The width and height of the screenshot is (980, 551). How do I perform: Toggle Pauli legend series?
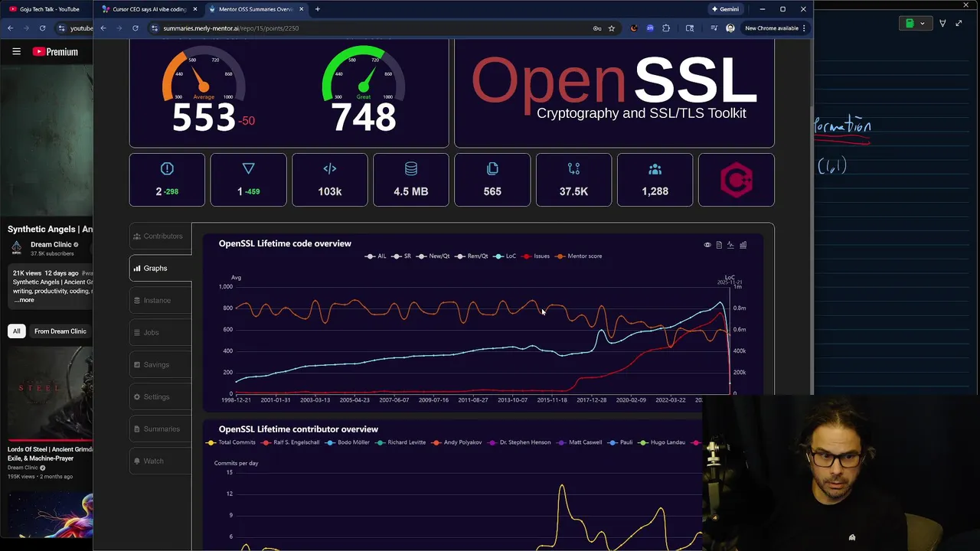620,442
